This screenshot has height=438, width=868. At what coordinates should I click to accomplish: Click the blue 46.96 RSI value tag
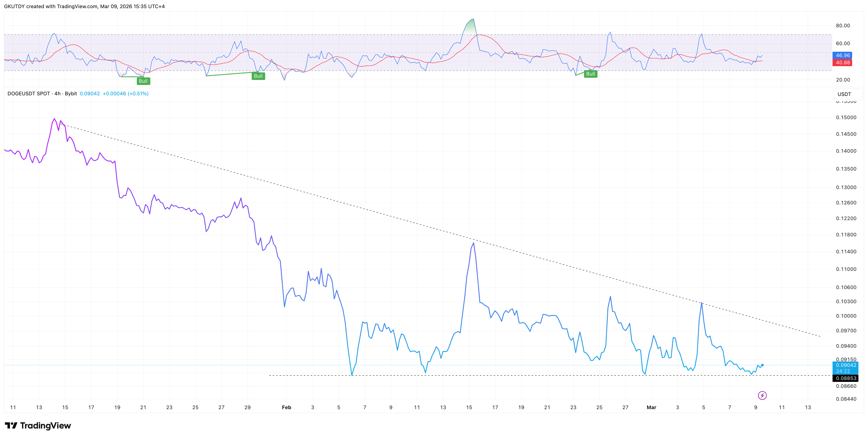[x=842, y=55]
